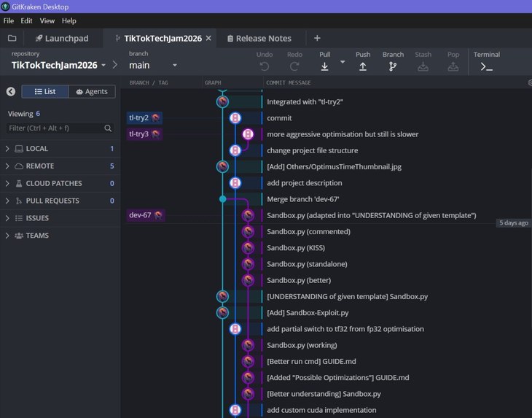Image resolution: width=532 pixels, height=418 pixels.
Task: Select commit '[Better run cmd] GUIDE.md' message
Action: [311, 361]
